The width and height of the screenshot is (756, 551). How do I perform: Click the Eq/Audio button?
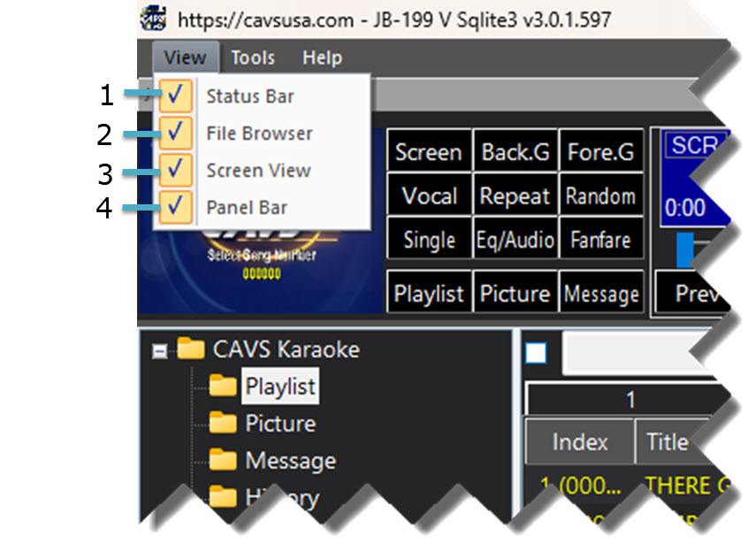[515, 240]
